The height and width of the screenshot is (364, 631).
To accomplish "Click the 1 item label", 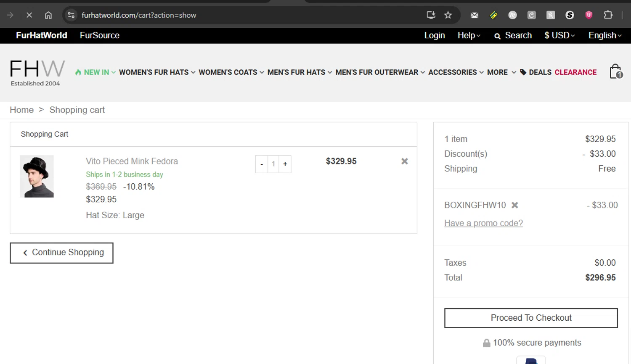I will [x=456, y=139].
